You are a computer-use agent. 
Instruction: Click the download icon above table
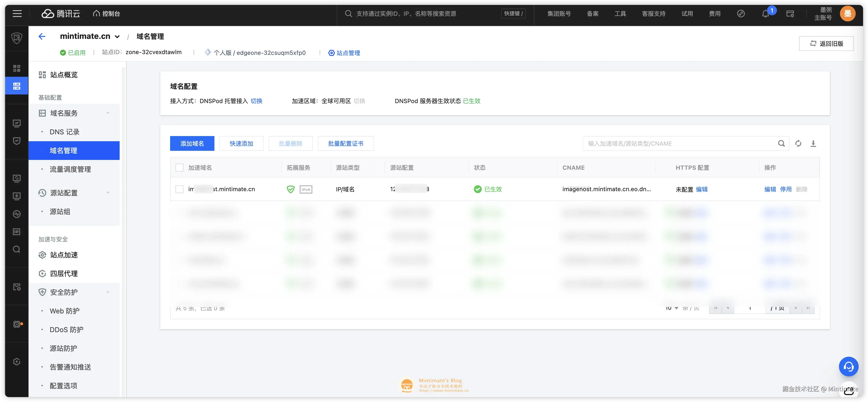(x=813, y=143)
